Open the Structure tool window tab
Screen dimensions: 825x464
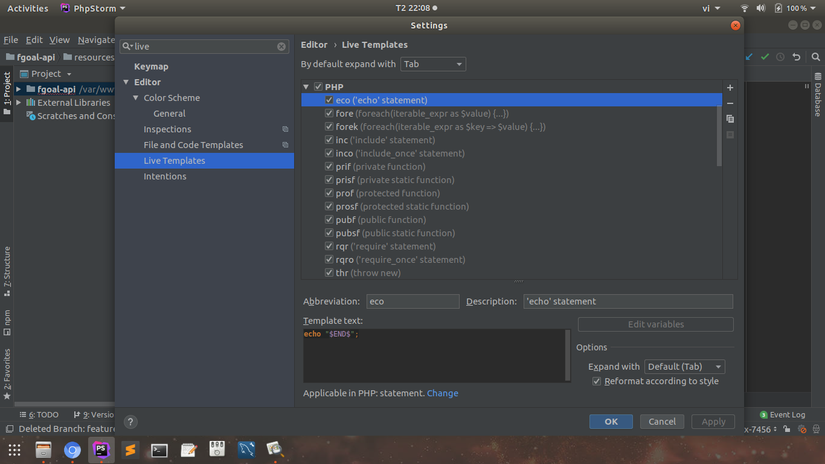tap(7, 271)
